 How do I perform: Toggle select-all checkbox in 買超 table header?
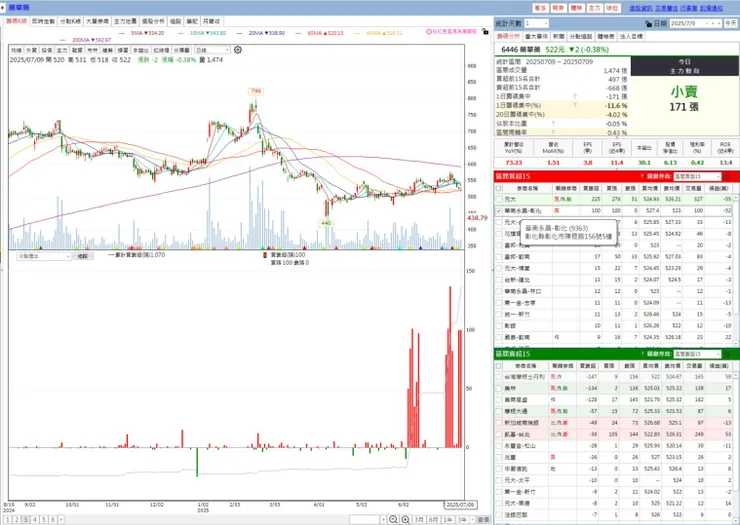(x=498, y=188)
